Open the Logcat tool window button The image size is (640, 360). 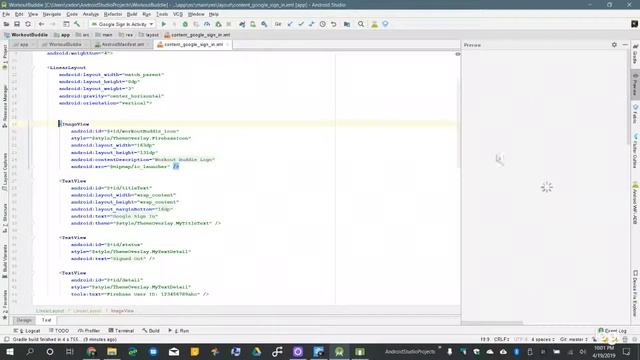tap(27, 331)
